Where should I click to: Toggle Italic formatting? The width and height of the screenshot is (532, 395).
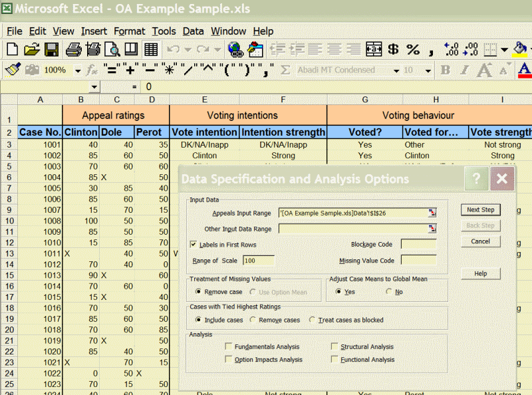click(x=464, y=70)
